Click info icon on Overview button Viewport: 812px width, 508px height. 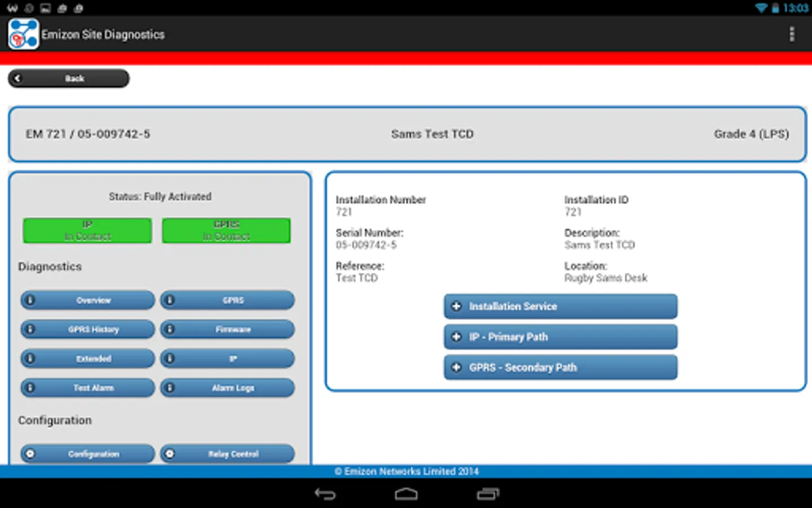(x=30, y=300)
